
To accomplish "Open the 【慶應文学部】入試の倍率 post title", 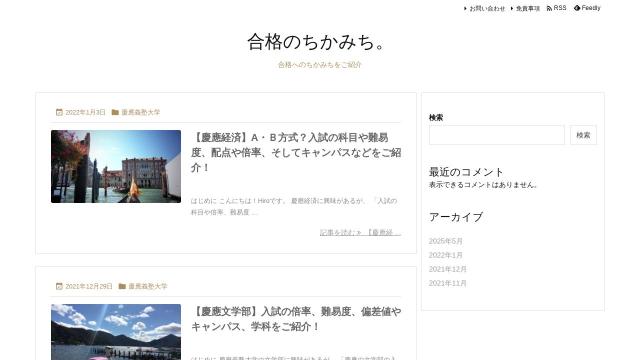I will click(296, 319).
